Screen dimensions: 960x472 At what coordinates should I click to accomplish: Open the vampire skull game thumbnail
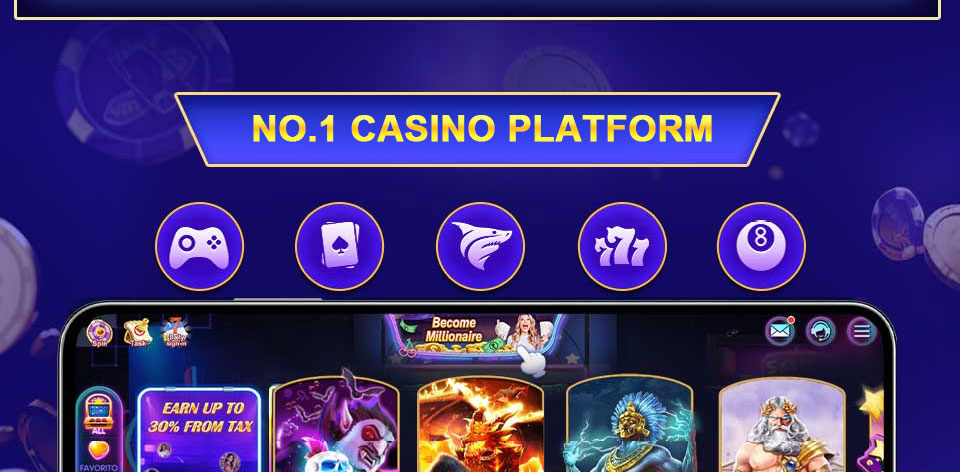[x=336, y=425]
